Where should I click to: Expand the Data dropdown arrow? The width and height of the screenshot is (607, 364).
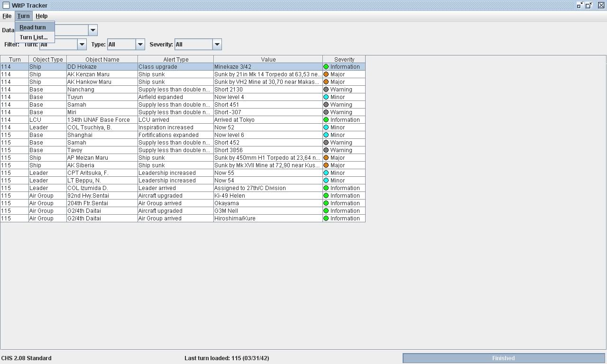click(93, 30)
